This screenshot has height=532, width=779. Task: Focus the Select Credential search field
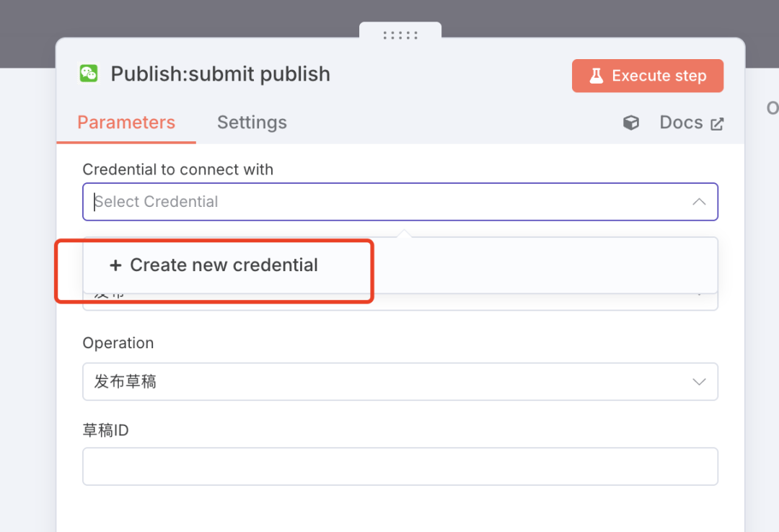click(361, 202)
